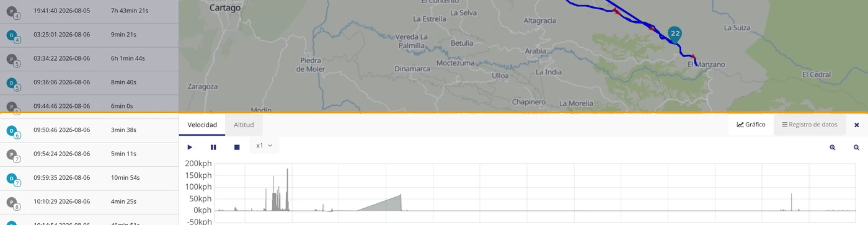This screenshot has width=868, height=225.
Task: Click the Vereda La Palmilla map label
Action: (412, 41)
